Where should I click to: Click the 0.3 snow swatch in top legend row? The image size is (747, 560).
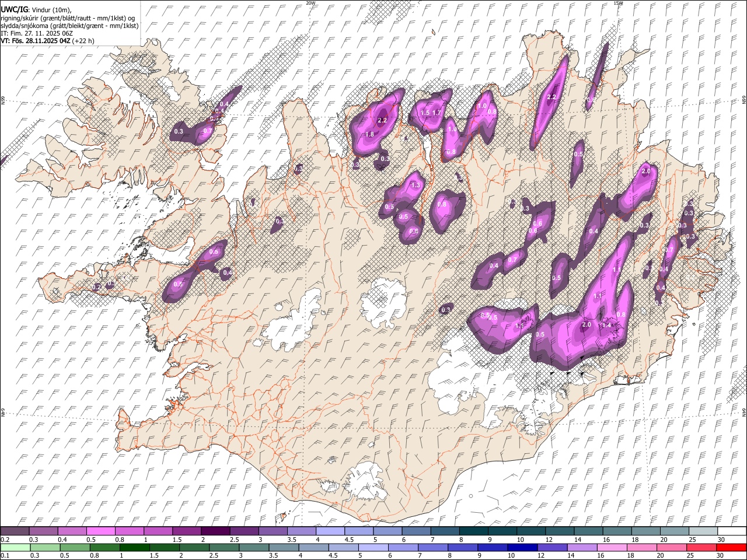(x=44, y=531)
